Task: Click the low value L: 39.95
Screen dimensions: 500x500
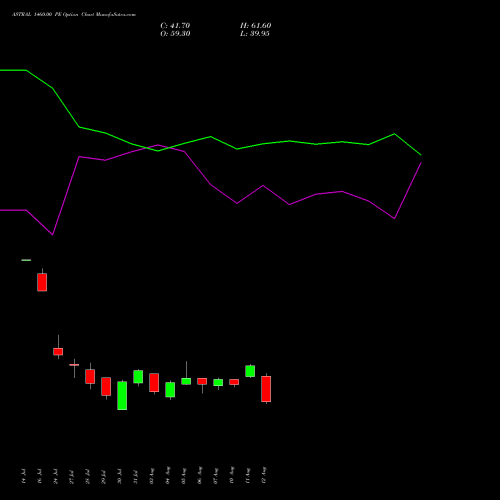Action: 255,34
